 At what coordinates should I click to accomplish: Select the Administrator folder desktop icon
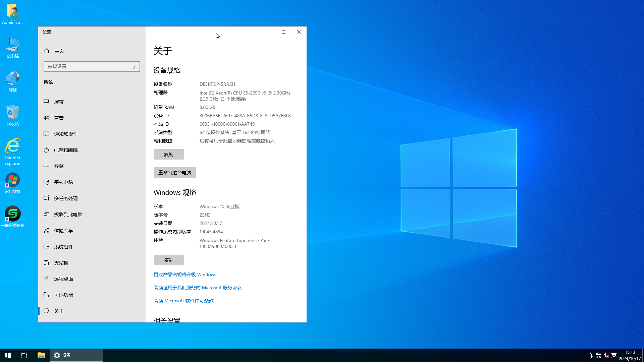(x=13, y=14)
